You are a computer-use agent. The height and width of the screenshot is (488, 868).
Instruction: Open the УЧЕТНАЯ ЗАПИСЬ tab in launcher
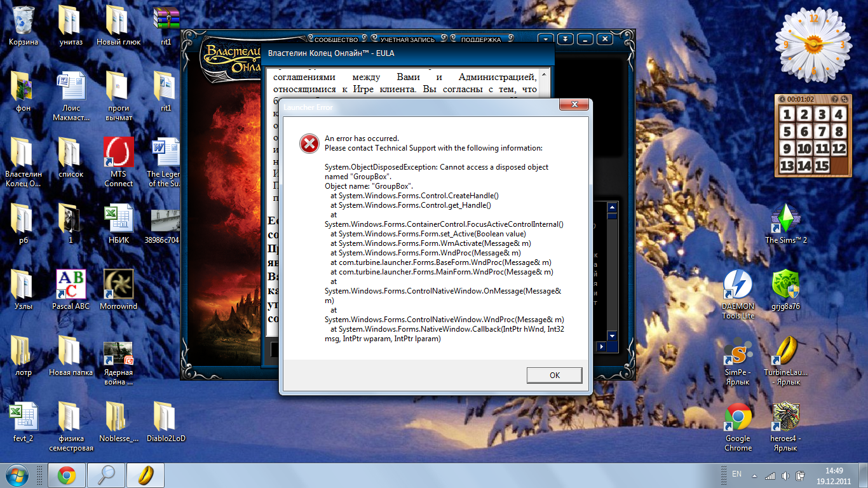(407, 39)
